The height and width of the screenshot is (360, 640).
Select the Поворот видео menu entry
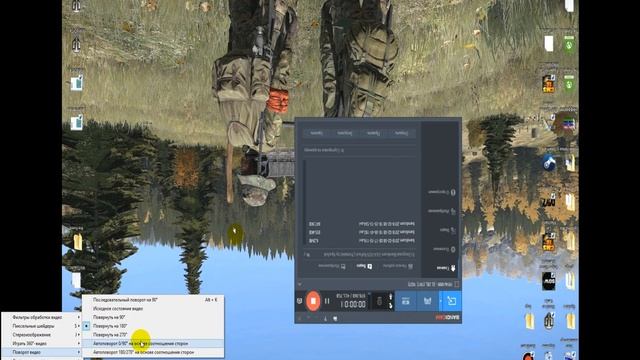click(42, 352)
